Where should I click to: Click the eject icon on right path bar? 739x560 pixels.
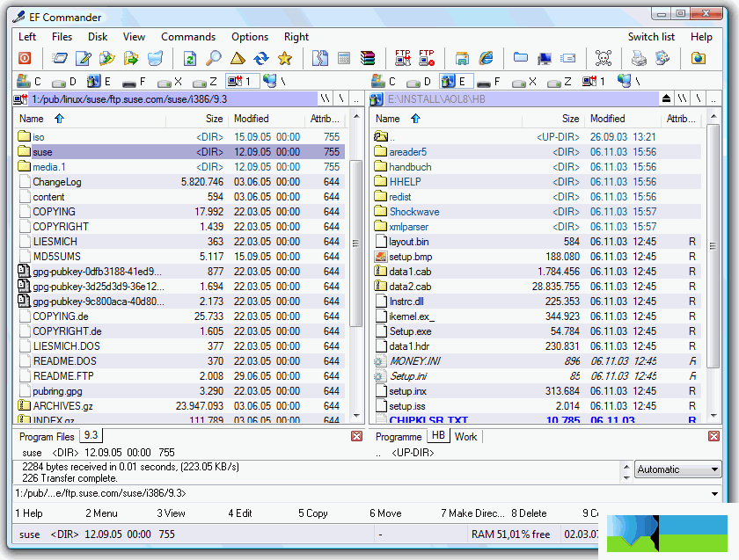[666, 99]
